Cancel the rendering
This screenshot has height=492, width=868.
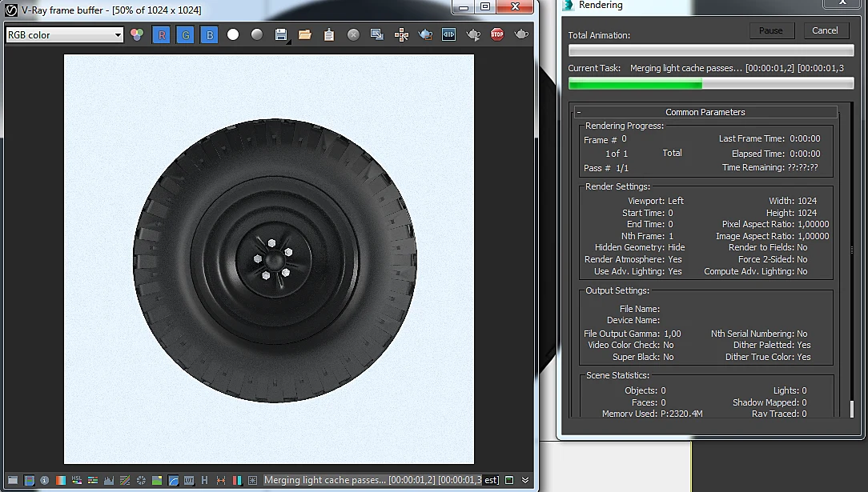[x=825, y=30]
